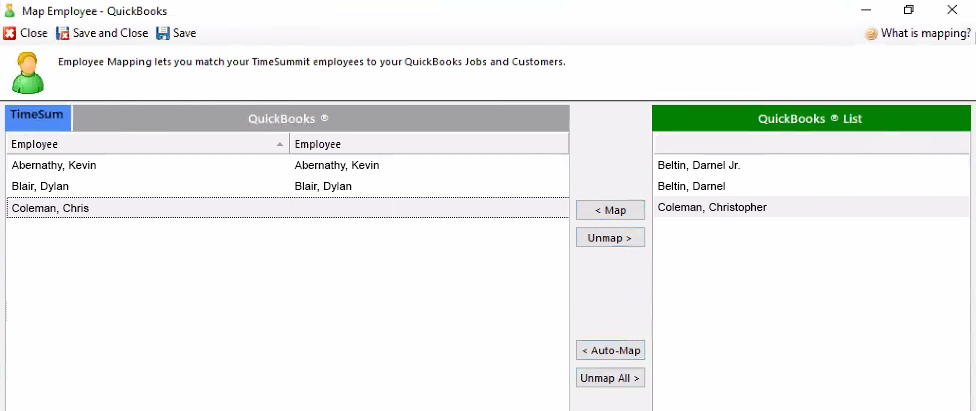Click the Unmap All > button
The width and height of the screenshot is (976, 411).
(610, 378)
